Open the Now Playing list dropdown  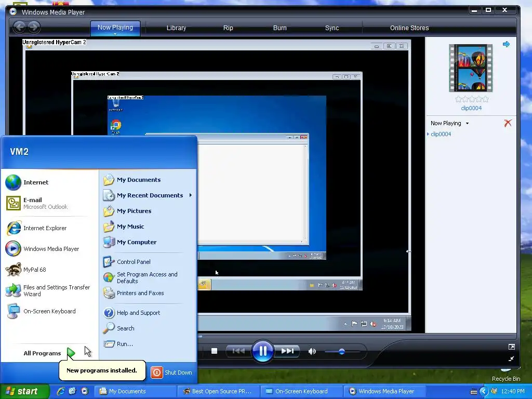click(x=467, y=124)
